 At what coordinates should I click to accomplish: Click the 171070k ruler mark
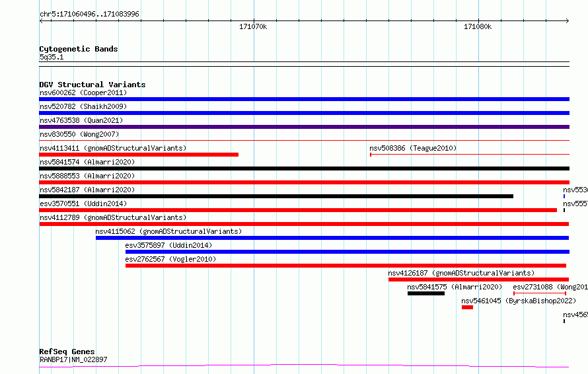(253, 26)
